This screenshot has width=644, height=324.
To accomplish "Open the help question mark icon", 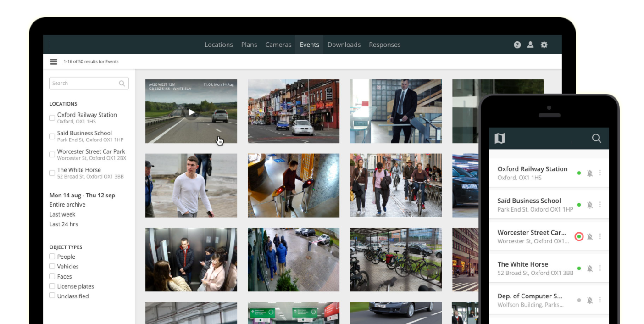I will coord(517,45).
